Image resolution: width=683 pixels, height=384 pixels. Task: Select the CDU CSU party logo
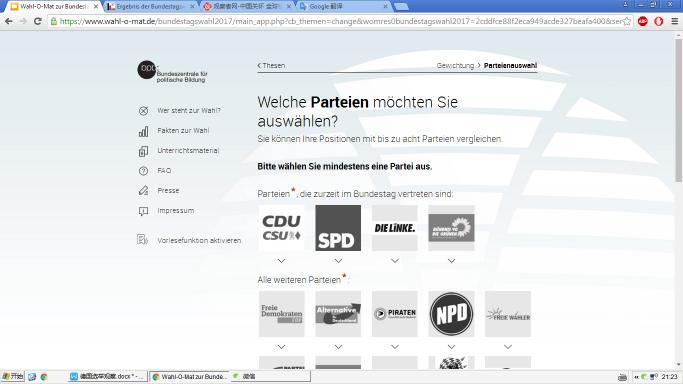(281, 228)
